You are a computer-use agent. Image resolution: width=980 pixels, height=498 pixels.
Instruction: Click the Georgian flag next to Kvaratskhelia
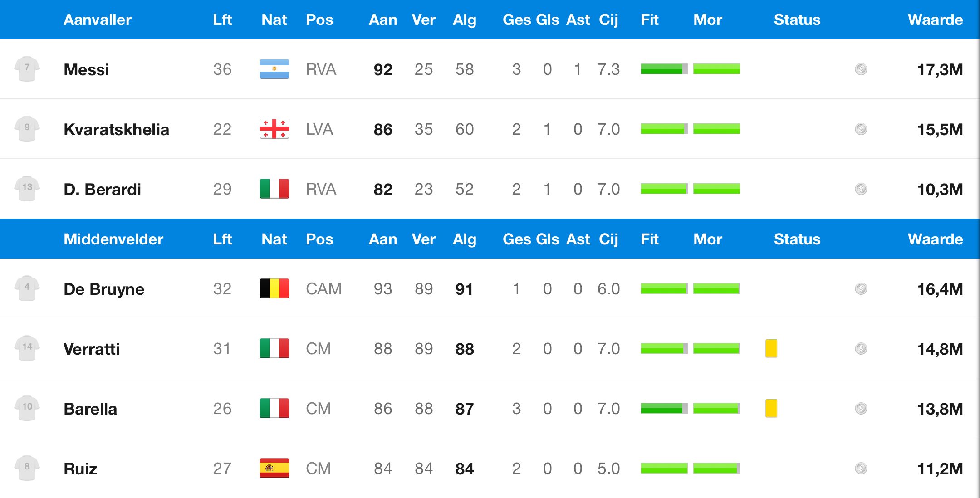274,129
